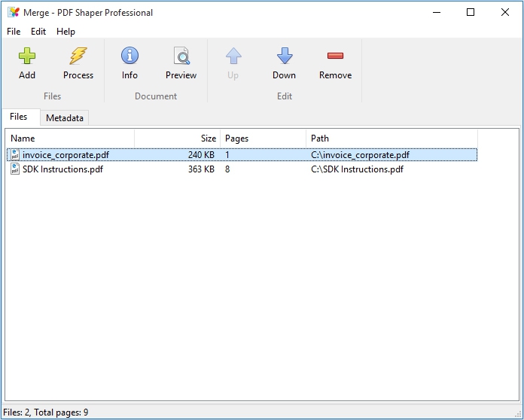524x420 pixels.
Task: Click the status bar Files: 2, Total pages: 9
Action: 46,412
